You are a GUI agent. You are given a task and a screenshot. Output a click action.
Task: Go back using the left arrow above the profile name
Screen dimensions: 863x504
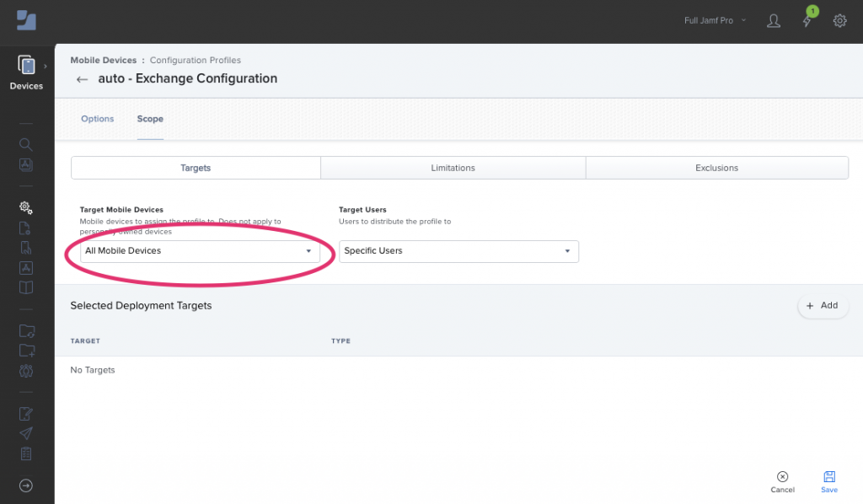tap(81, 78)
